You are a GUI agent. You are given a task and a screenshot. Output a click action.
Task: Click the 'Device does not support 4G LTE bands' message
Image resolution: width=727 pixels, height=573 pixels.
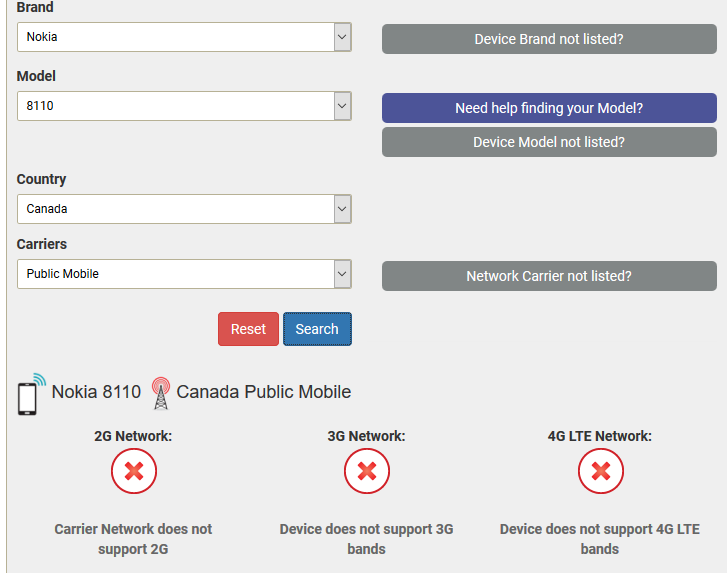pyautogui.click(x=600, y=539)
